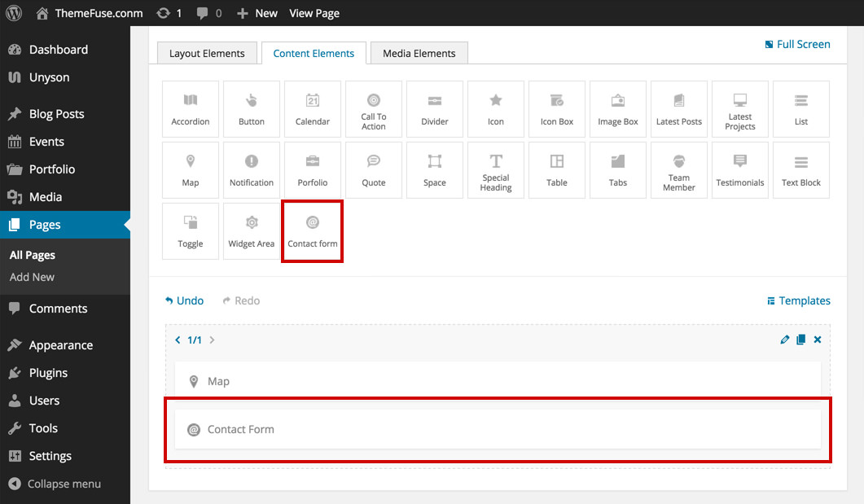
Task: Insert a Quote element
Action: (374, 170)
